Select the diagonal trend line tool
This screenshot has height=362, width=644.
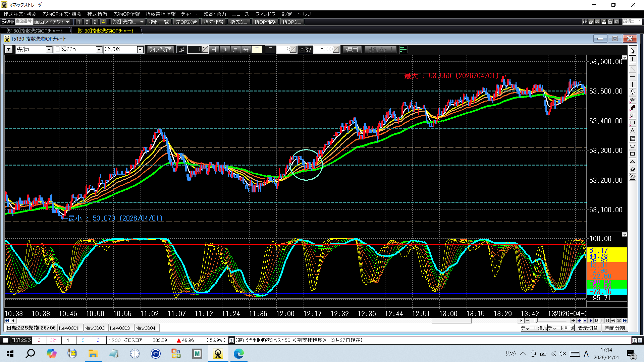click(x=633, y=69)
